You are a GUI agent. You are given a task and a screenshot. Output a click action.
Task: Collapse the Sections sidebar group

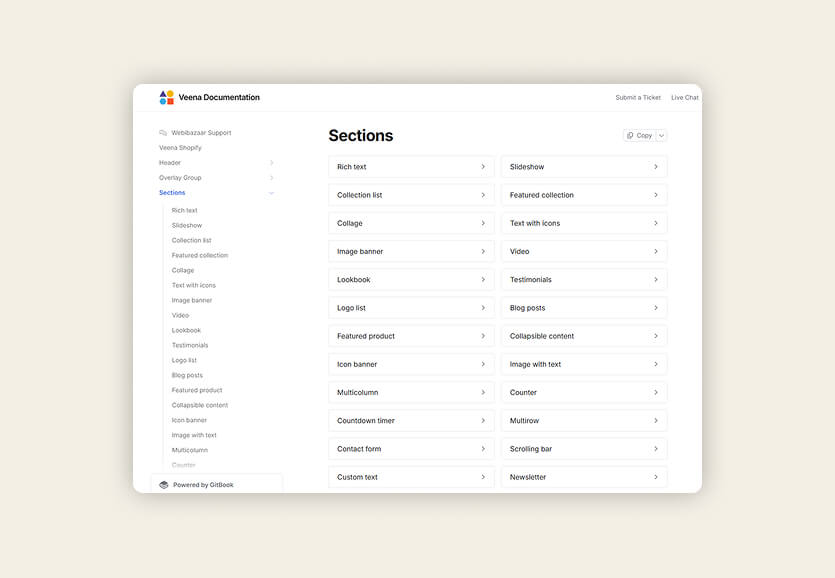272,193
